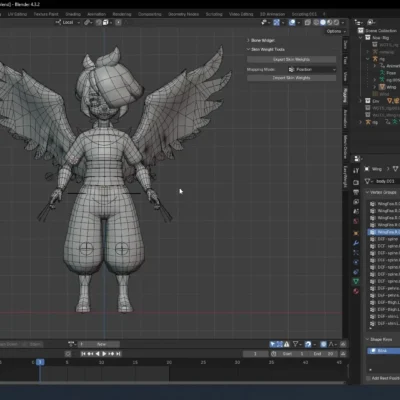Select material preview shading mode
400x400 pixels.
point(329,22)
